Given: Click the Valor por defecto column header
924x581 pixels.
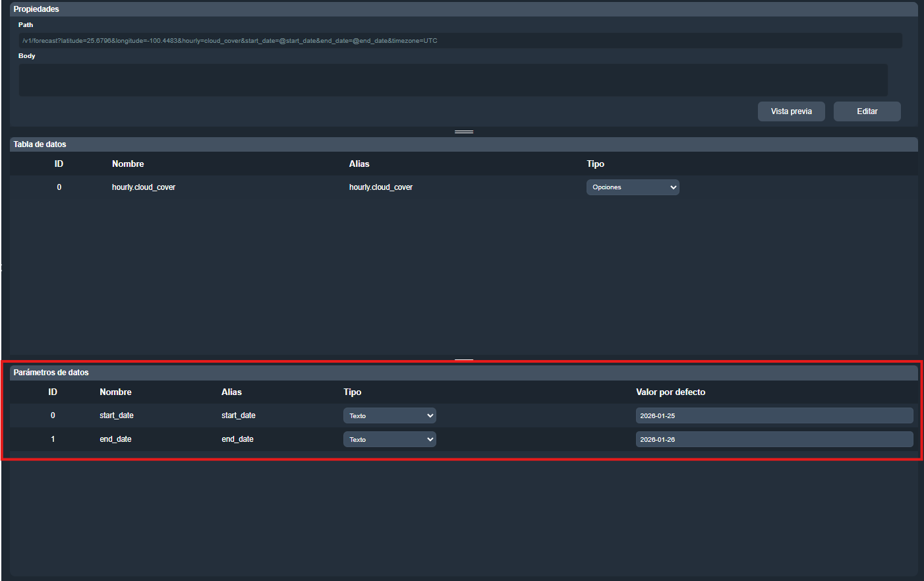Looking at the screenshot, I should (670, 392).
